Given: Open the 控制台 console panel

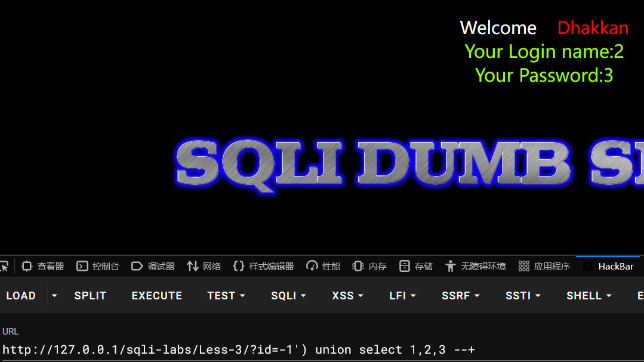Looking at the screenshot, I should 97,266.
